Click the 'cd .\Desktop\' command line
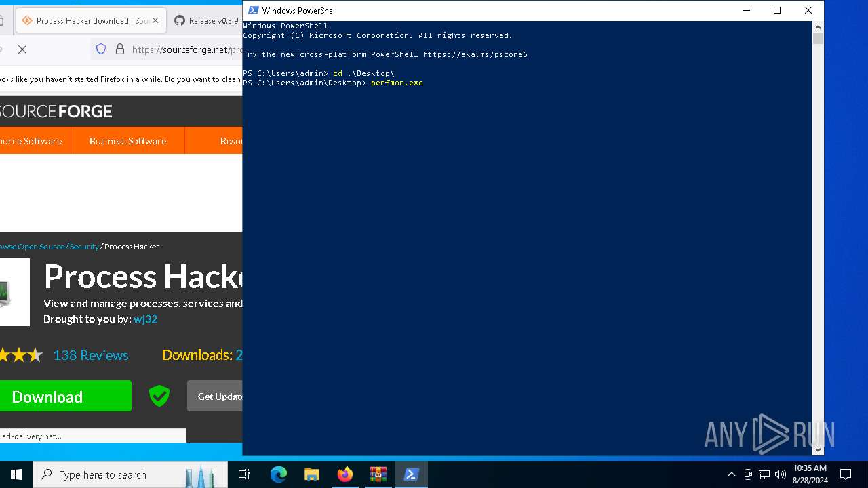868x488 pixels. point(363,73)
